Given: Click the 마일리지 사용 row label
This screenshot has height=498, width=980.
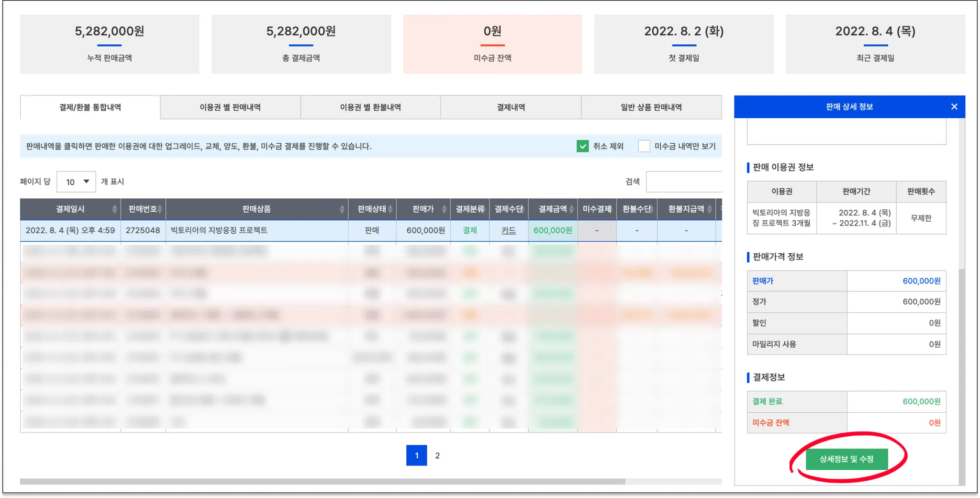Looking at the screenshot, I should coord(774,344).
